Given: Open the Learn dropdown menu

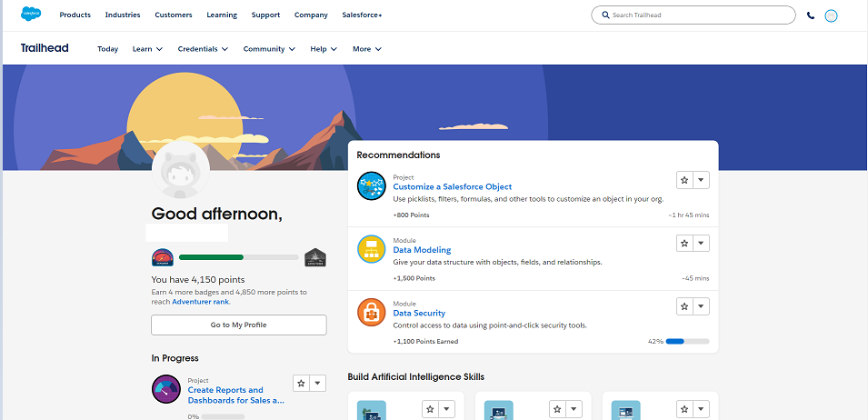Looking at the screenshot, I should pos(147,49).
